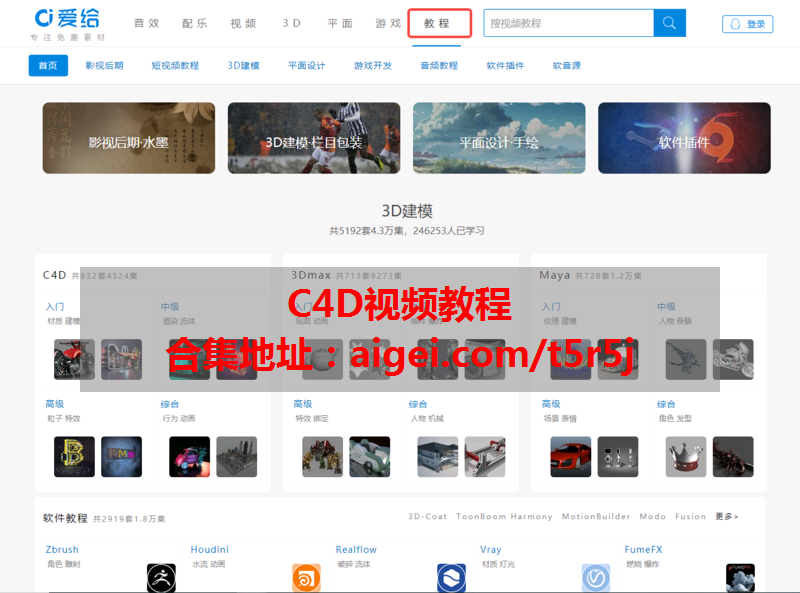Open the Modo software link
The height and width of the screenshot is (593, 800).
pyautogui.click(x=653, y=516)
